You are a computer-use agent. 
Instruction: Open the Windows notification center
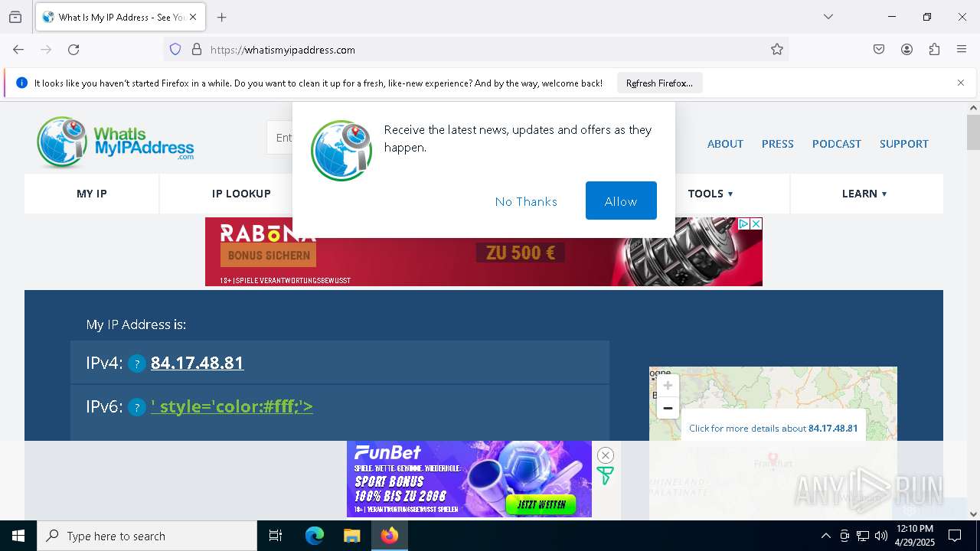click(x=955, y=536)
